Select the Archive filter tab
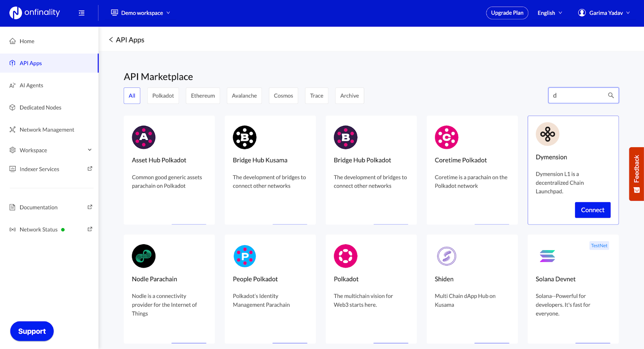644x349 pixels. 349,96
